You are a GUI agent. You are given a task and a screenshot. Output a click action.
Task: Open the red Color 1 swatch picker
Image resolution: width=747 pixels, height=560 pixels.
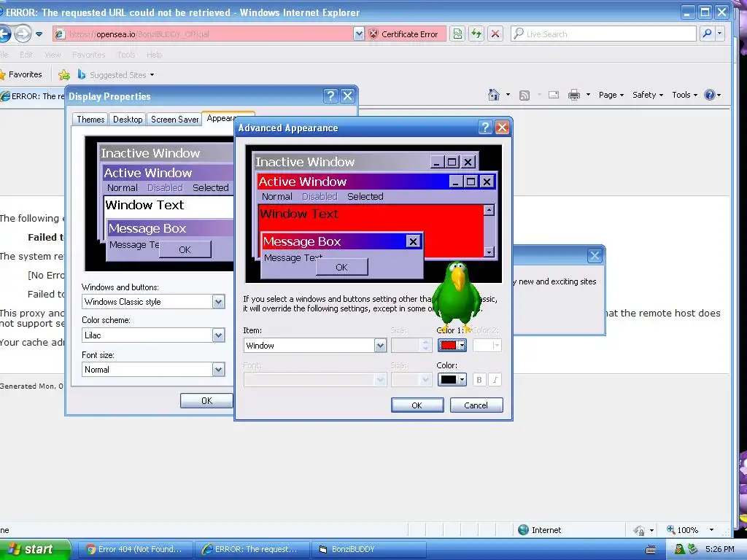[452, 345]
